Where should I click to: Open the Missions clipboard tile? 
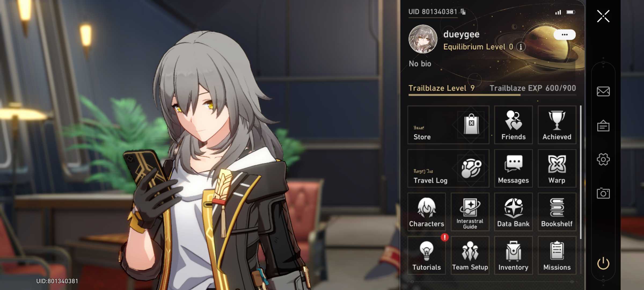pos(557,255)
